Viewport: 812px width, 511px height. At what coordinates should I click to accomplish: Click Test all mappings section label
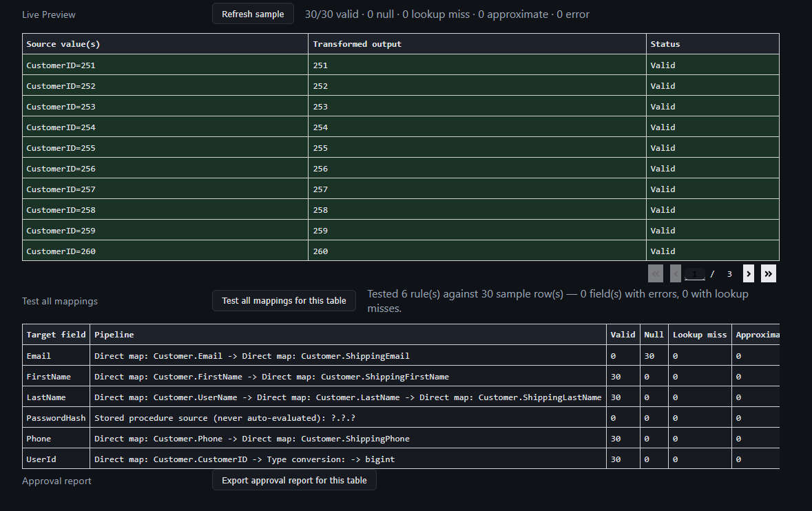pyautogui.click(x=59, y=301)
